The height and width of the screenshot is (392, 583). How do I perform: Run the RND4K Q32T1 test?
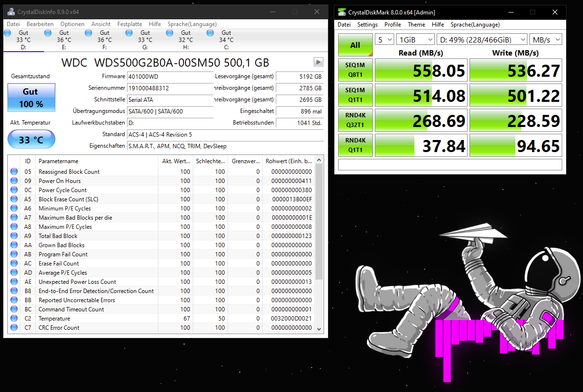click(355, 121)
